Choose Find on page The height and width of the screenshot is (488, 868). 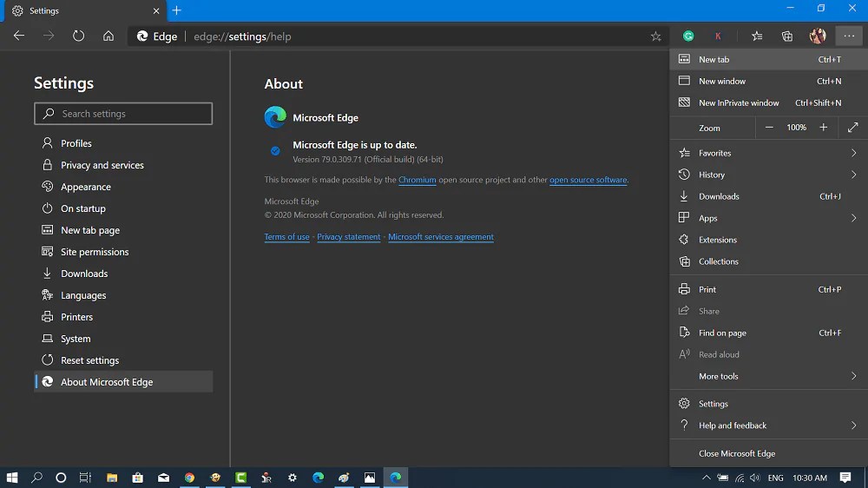click(768, 333)
